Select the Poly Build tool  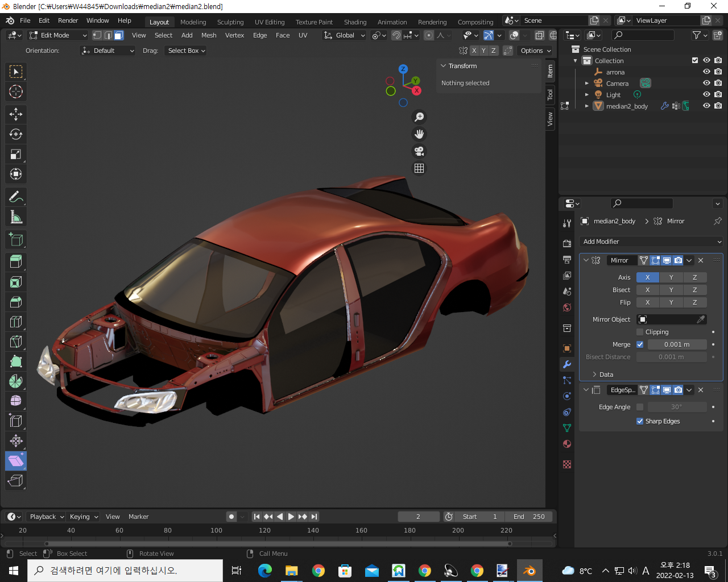pyautogui.click(x=16, y=361)
